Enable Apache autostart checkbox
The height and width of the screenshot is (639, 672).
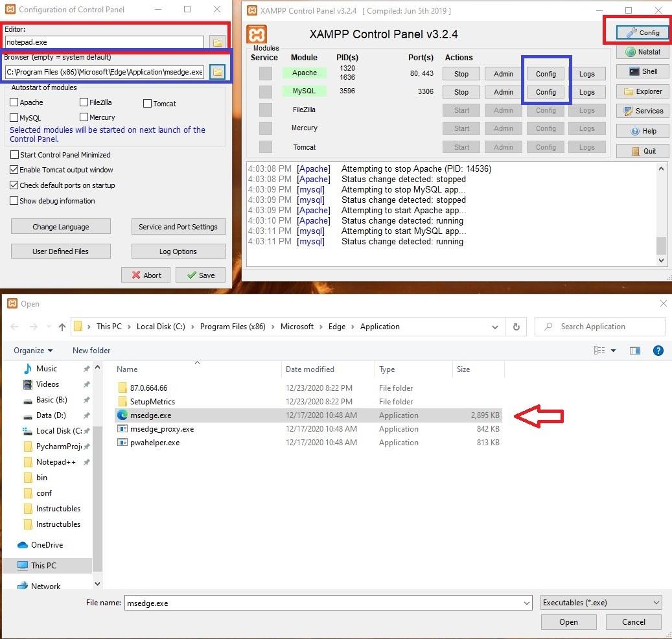pos(14,102)
